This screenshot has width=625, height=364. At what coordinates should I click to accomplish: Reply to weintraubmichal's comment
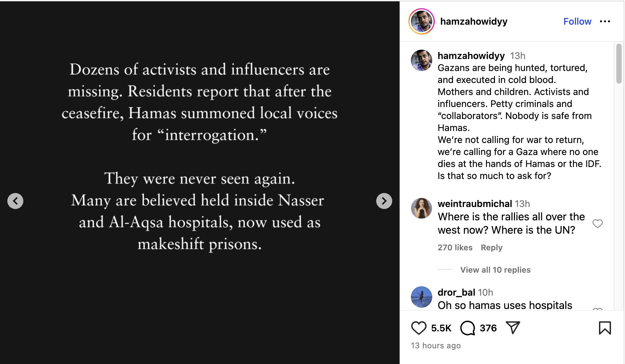coord(491,248)
